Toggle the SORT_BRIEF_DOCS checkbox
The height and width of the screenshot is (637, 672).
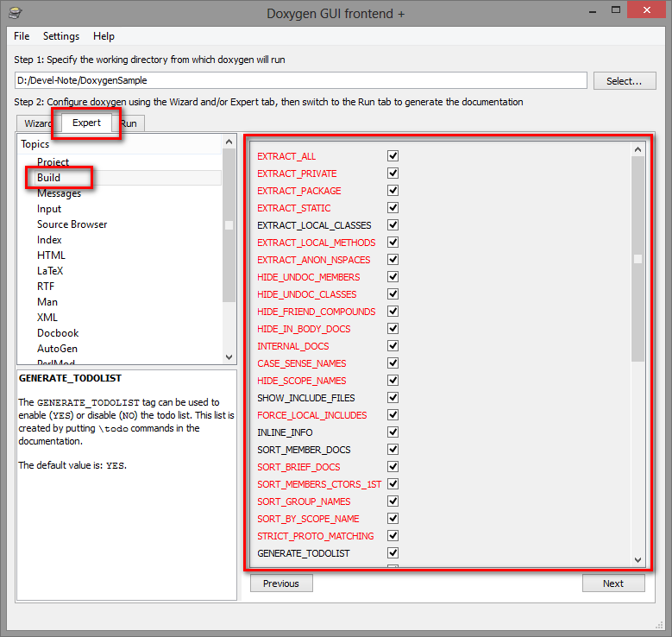point(393,466)
